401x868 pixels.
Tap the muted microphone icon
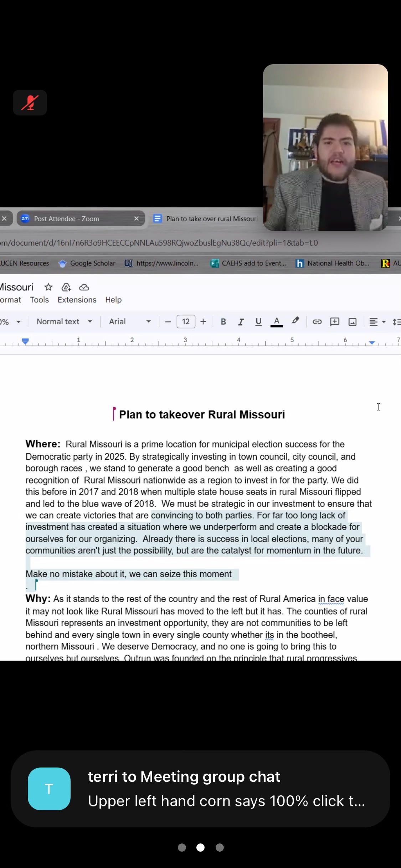click(x=30, y=103)
